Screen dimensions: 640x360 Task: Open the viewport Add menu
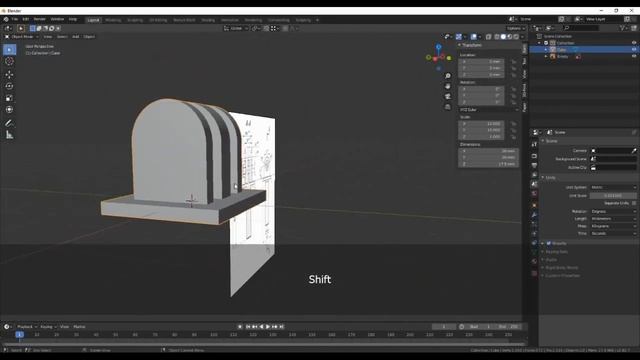[x=76, y=37]
